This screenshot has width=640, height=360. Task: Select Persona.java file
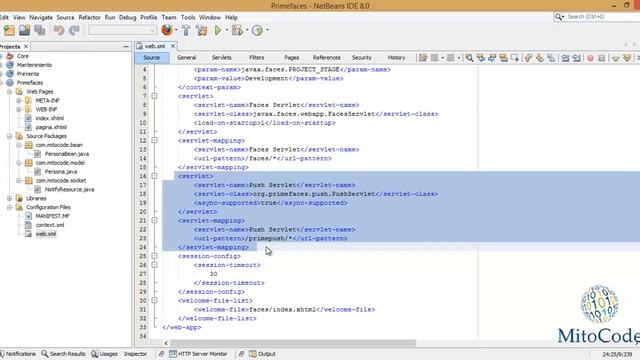click(x=61, y=172)
